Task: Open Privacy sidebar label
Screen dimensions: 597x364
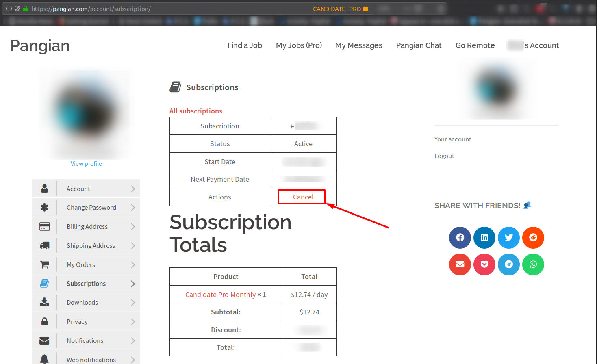Action: (x=77, y=322)
